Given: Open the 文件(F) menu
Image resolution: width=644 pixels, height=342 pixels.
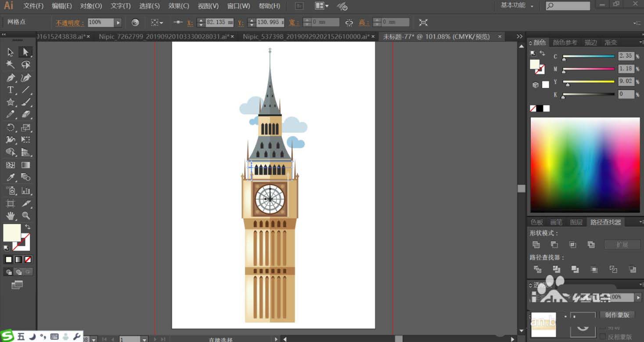Looking at the screenshot, I should pos(33,6).
